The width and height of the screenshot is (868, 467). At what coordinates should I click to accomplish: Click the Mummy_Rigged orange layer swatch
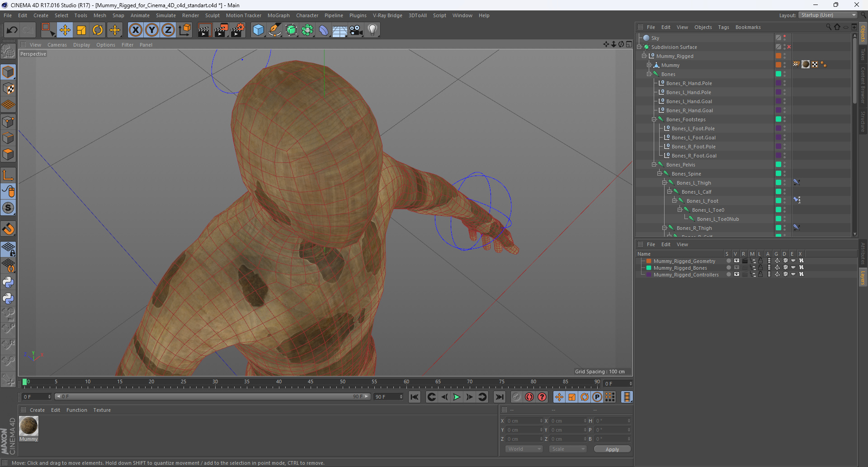[x=778, y=56]
